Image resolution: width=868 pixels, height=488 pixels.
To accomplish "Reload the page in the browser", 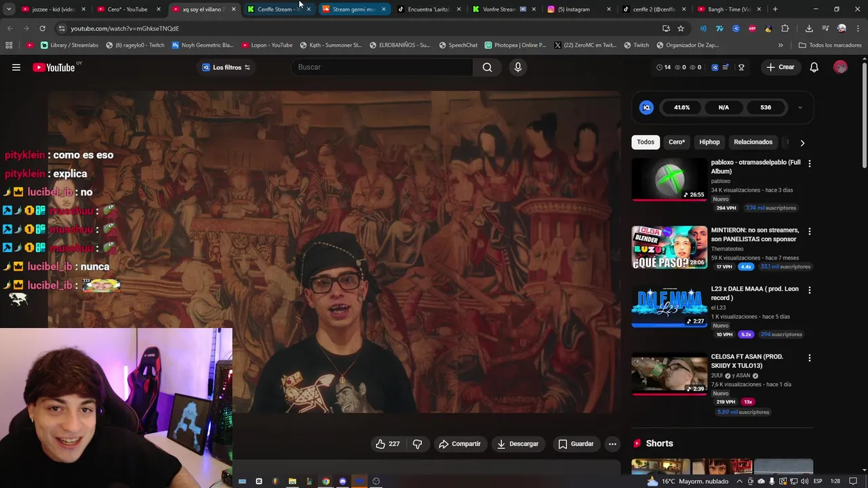I will coord(42,28).
